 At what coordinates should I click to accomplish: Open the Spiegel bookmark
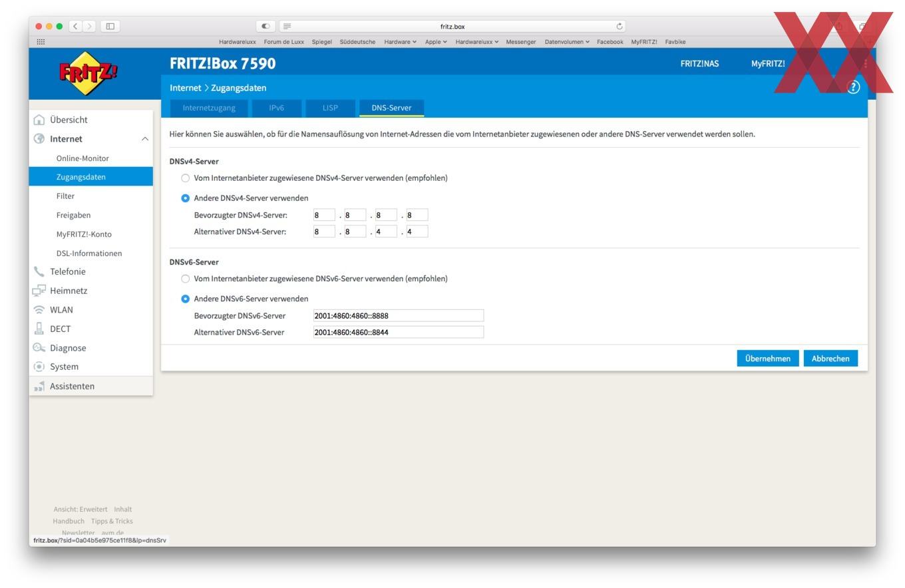tap(321, 42)
